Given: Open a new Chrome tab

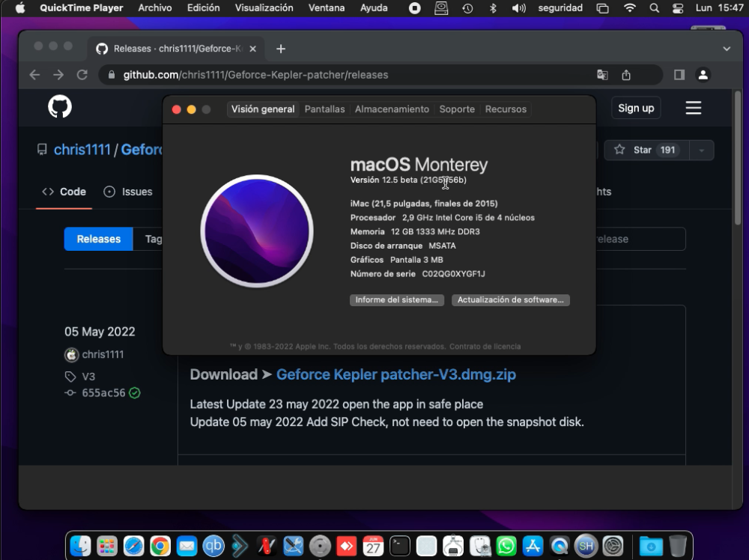Looking at the screenshot, I should pyautogui.click(x=281, y=49).
